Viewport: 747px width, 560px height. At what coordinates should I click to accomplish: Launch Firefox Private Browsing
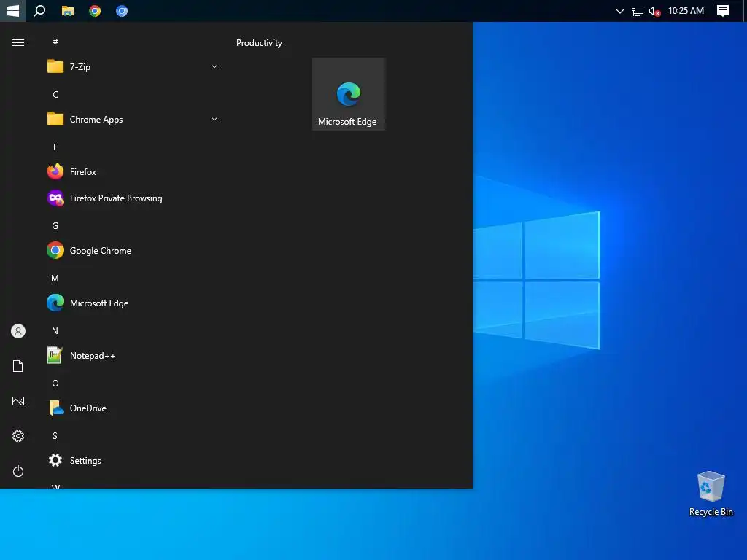133,198
